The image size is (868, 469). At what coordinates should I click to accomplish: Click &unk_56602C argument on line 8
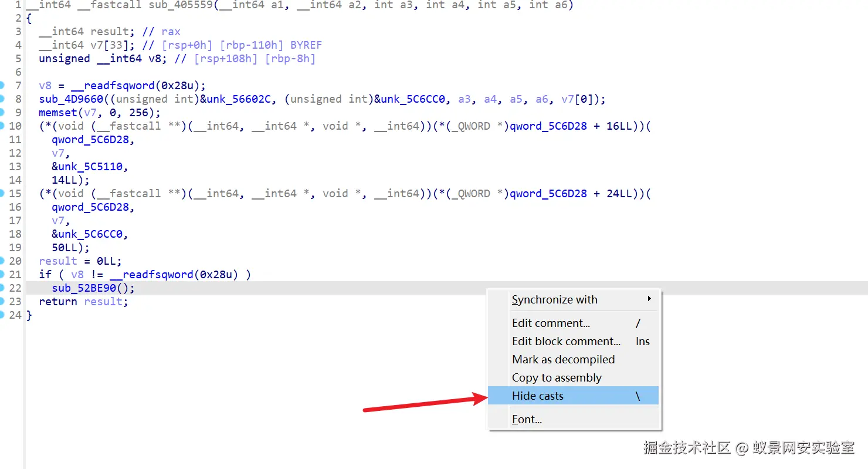pos(236,99)
